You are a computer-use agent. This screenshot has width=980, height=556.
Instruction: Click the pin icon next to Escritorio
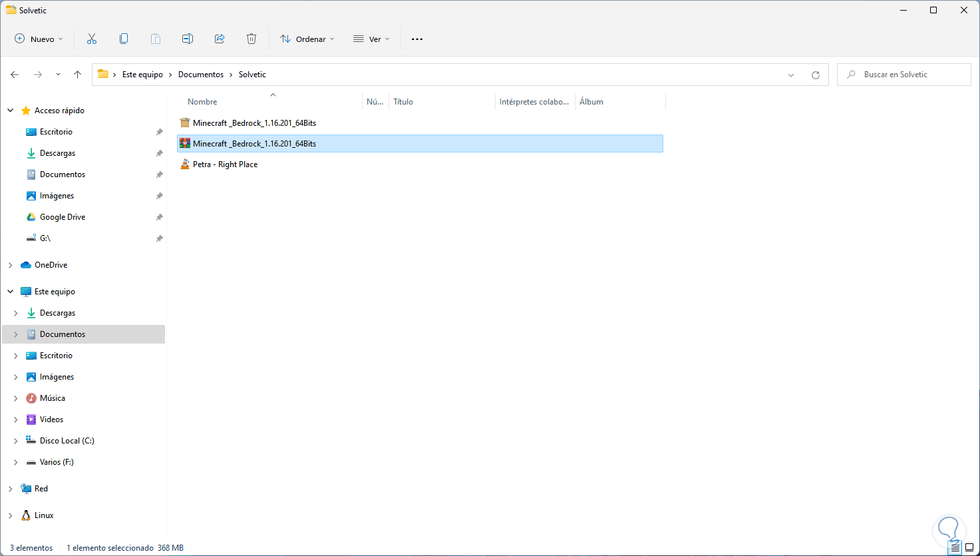pyautogui.click(x=160, y=132)
